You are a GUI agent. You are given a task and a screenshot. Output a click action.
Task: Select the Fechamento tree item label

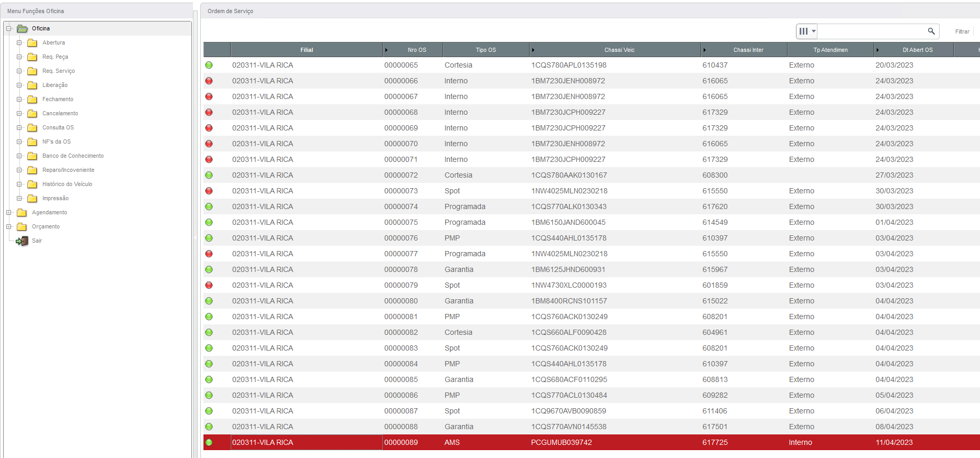[x=58, y=100]
